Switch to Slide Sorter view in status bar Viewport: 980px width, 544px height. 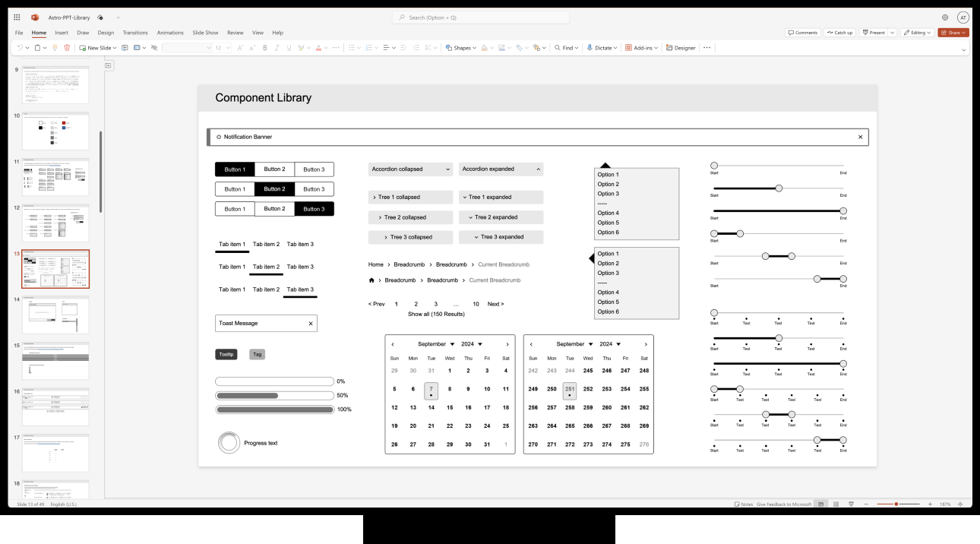(x=834, y=504)
